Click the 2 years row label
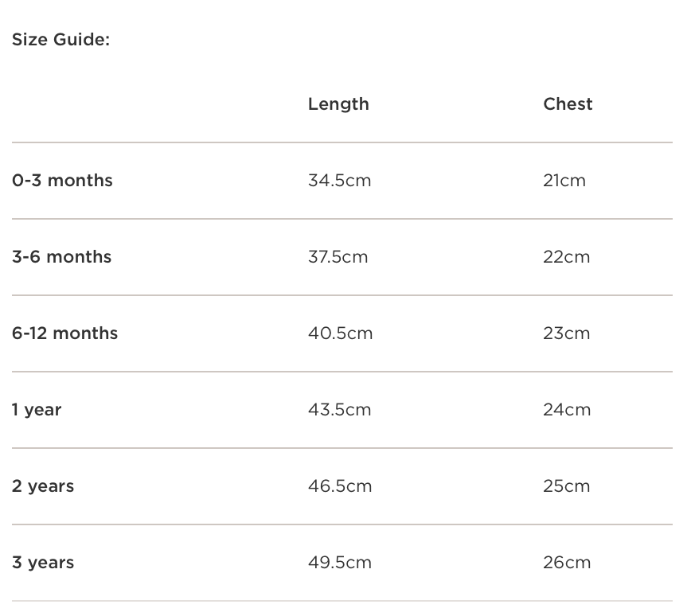This screenshot has height=616, width=691. [x=43, y=486]
